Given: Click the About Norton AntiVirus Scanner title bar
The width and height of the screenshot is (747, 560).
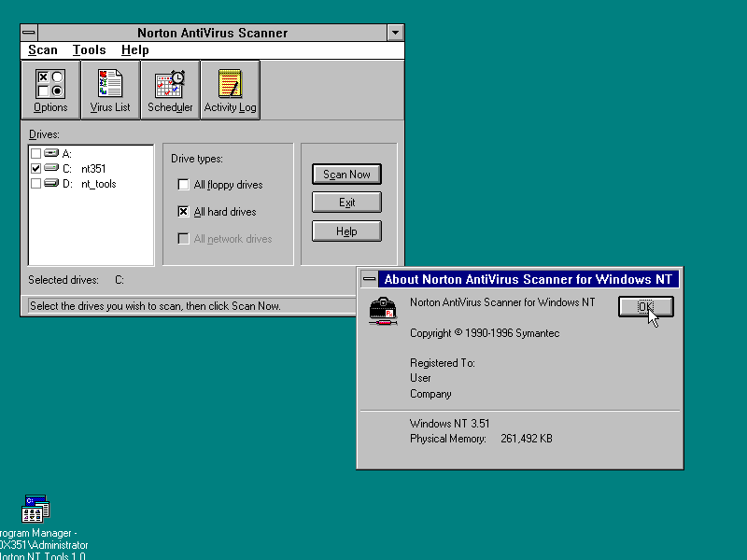Looking at the screenshot, I should 529,279.
